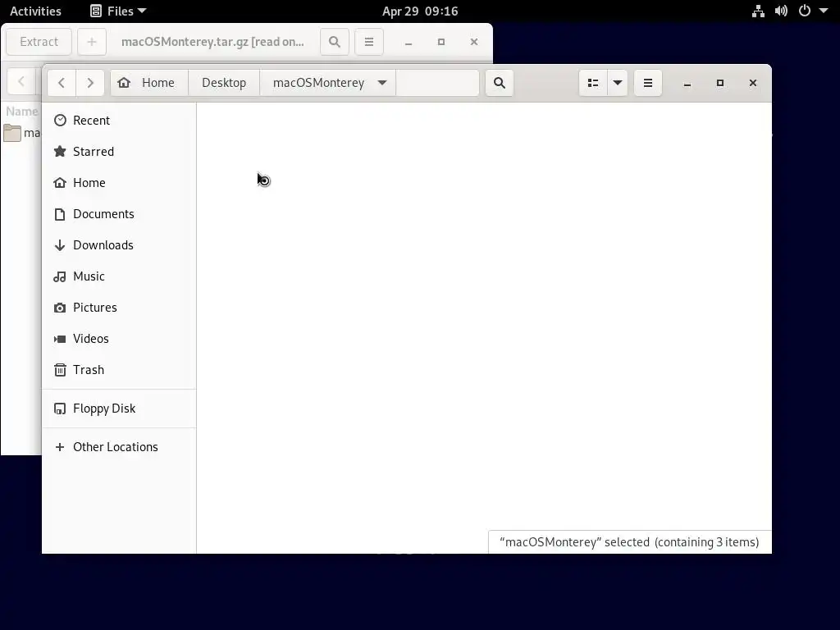
Task: Click the Starred star icon
Action: tap(60, 152)
